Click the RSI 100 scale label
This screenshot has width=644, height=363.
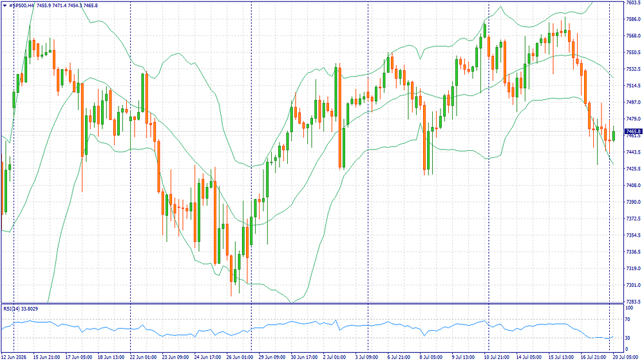click(x=629, y=308)
